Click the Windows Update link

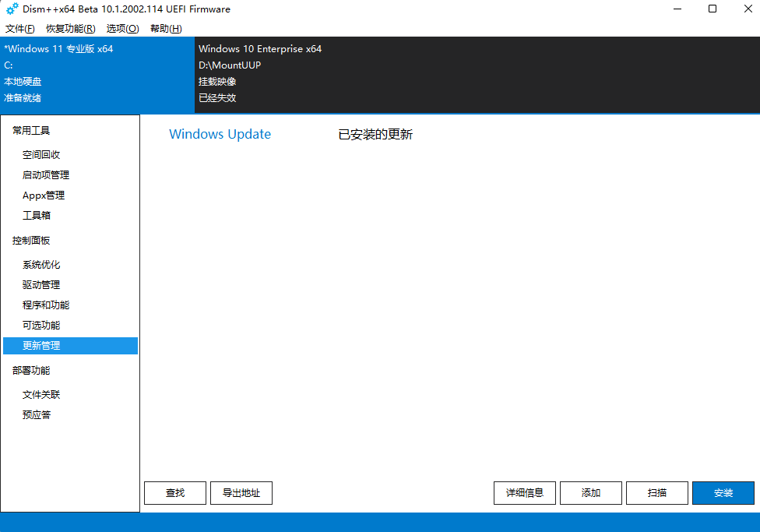[x=220, y=134]
